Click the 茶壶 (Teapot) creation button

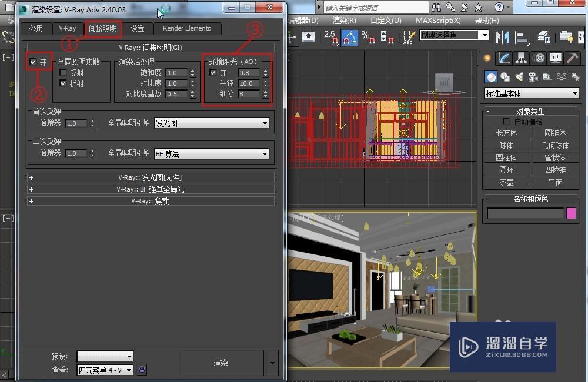[x=506, y=182]
